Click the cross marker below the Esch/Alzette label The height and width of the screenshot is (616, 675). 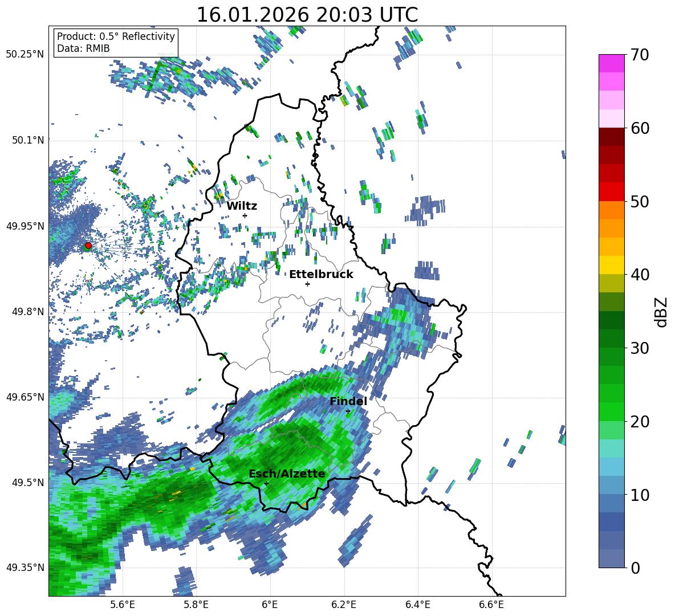pyautogui.click(x=266, y=483)
